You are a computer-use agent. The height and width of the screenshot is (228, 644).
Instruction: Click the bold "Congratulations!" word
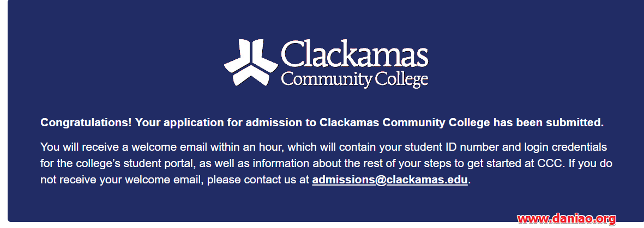point(86,122)
